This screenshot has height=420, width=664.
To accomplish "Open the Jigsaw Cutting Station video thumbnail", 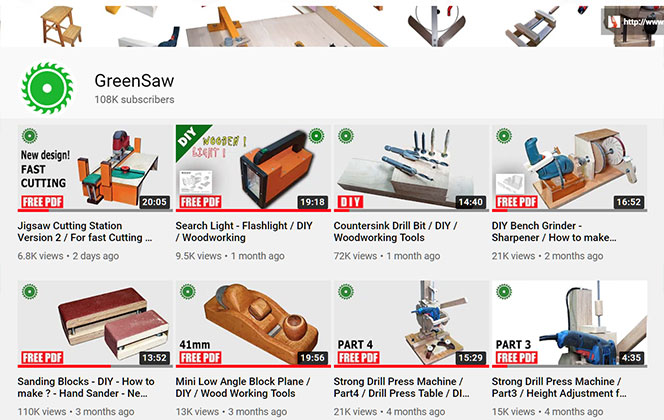I will click(x=95, y=168).
